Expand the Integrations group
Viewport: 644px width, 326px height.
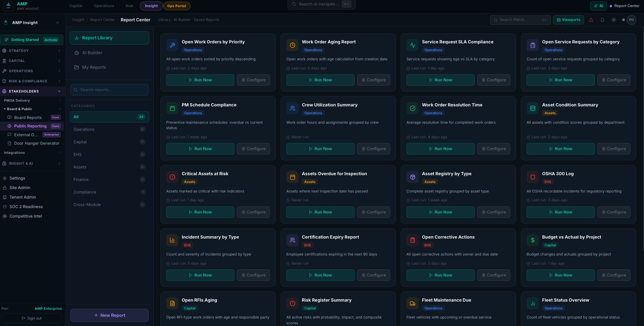(32, 153)
